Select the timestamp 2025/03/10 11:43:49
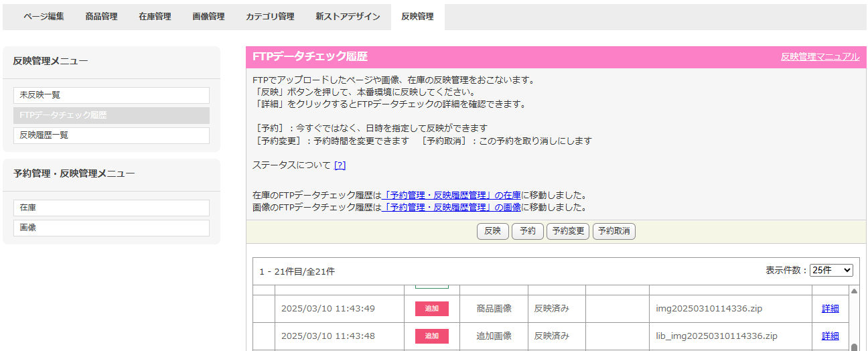The image size is (868, 351). 328,309
